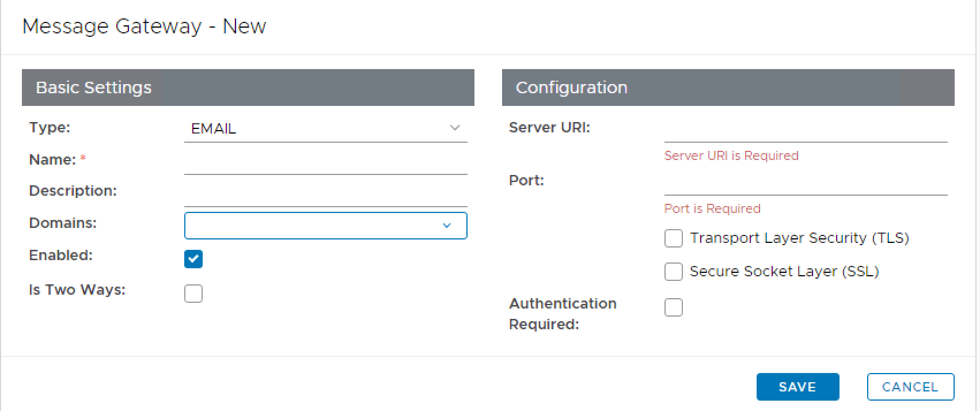
Task: Click the Secure Socket Layer (SSL) label text
Action: point(784,272)
